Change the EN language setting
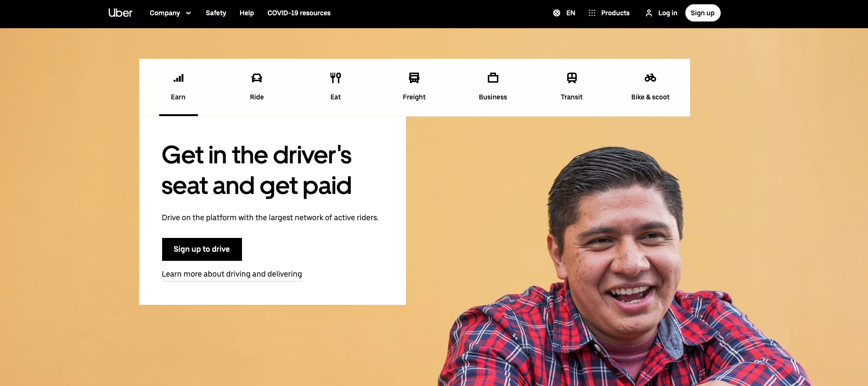 (x=571, y=13)
